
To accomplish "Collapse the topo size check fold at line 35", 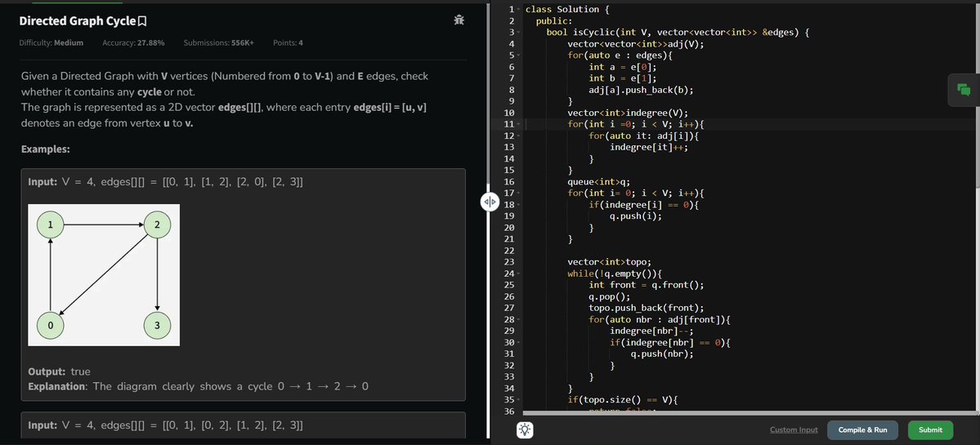I will pyautogui.click(x=518, y=400).
